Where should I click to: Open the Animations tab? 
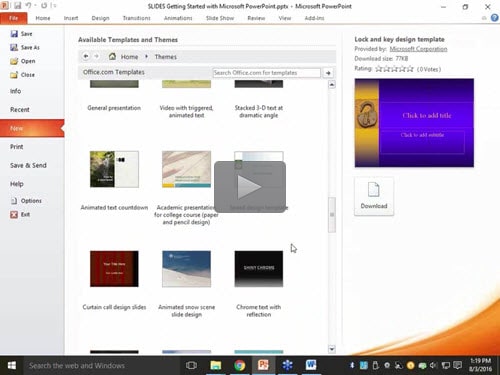point(178,18)
